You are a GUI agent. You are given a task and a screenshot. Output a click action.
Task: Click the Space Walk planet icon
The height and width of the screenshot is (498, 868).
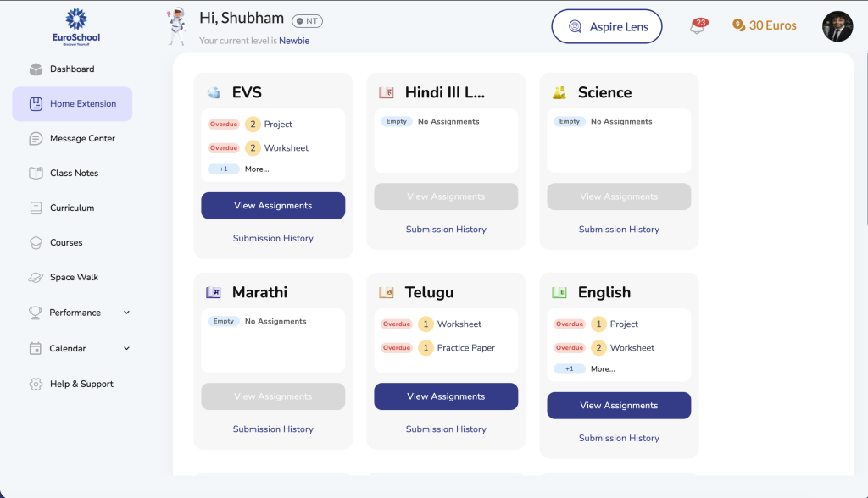(36, 278)
